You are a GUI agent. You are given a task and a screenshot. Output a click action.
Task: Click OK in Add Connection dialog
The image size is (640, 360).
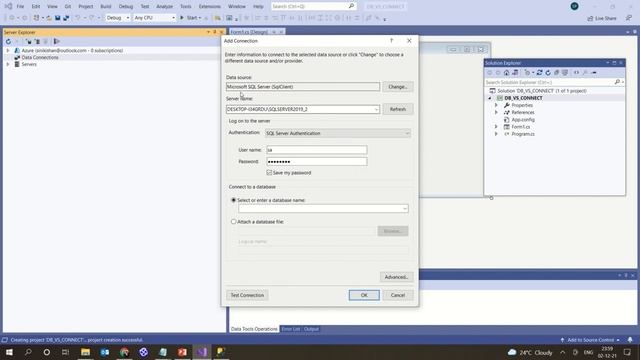pos(364,295)
